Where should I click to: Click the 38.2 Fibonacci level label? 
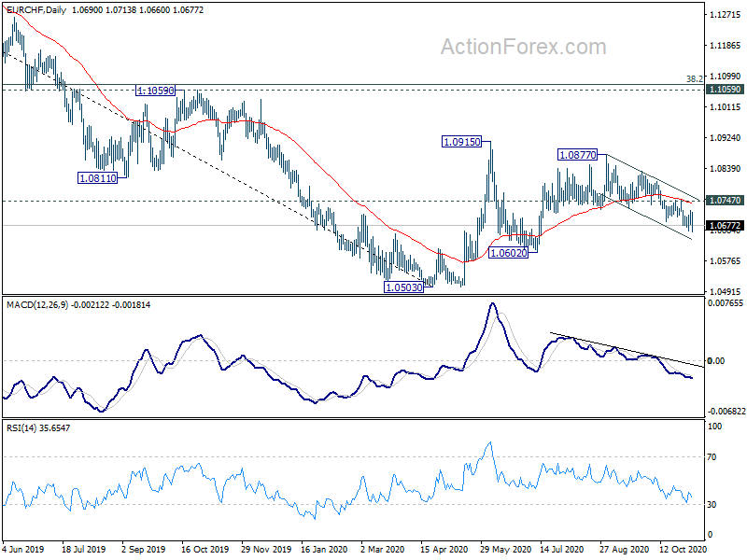coord(695,78)
